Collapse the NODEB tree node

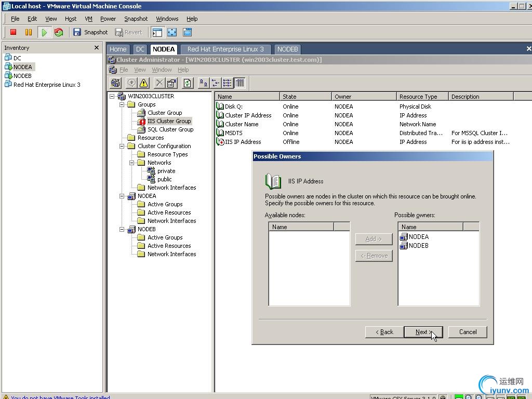click(122, 229)
